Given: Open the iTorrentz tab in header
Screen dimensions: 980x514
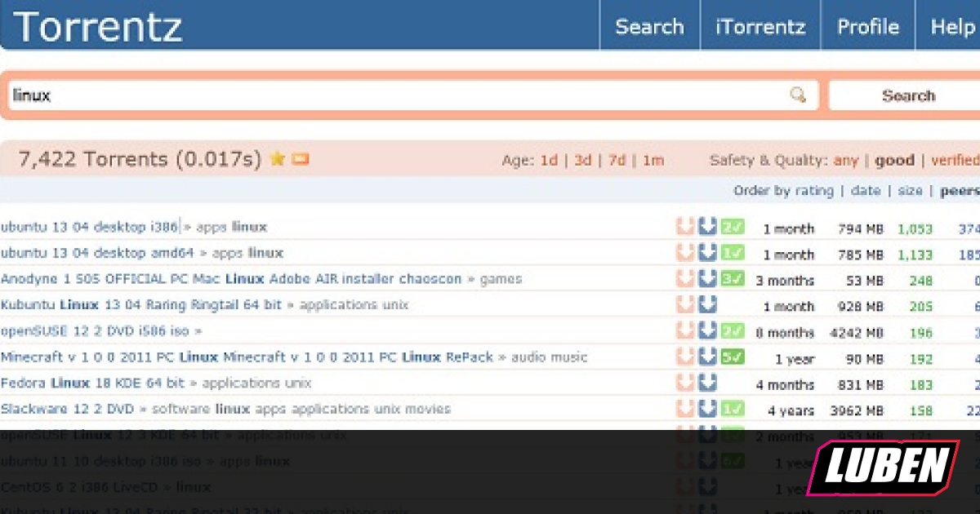Looking at the screenshot, I should tap(760, 27).
